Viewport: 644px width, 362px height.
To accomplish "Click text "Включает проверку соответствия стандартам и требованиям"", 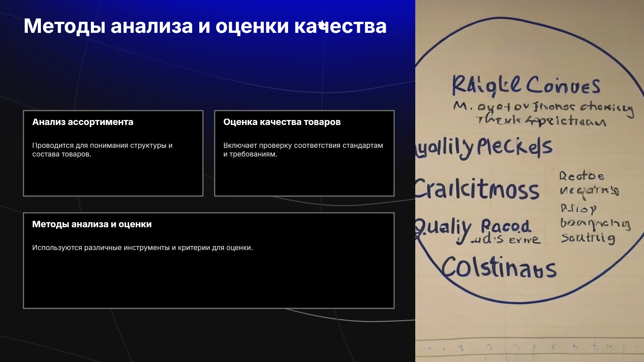I will coord(303,150).
